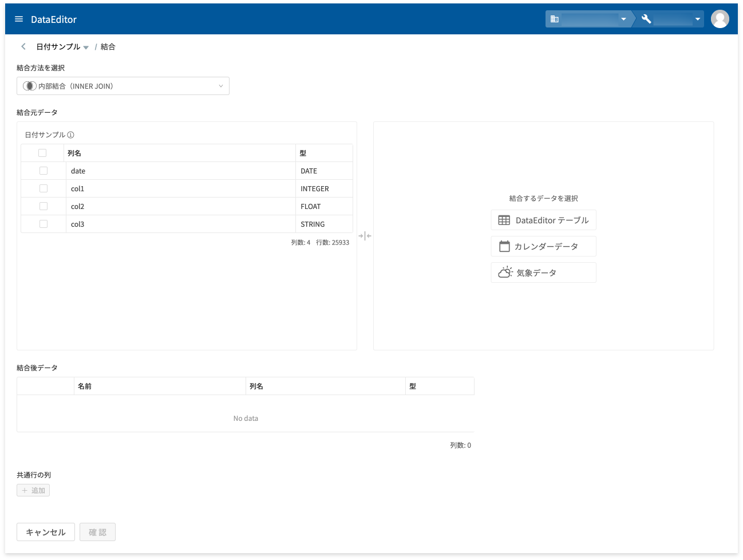Click the merge arrows icon between panels
The image size is (743, 560).
click(x=365, y=236)
